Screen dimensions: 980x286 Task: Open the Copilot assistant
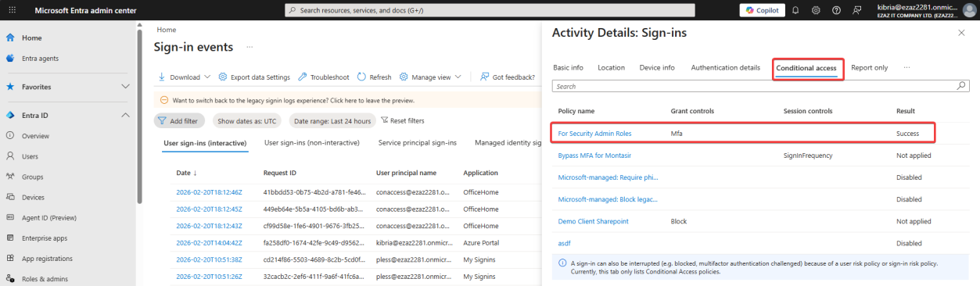coord(762,10)
